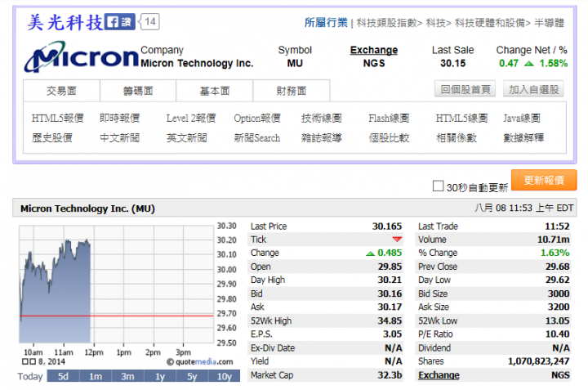
Task: Click the Micron logo image
Action: click(x=82, y=57)
